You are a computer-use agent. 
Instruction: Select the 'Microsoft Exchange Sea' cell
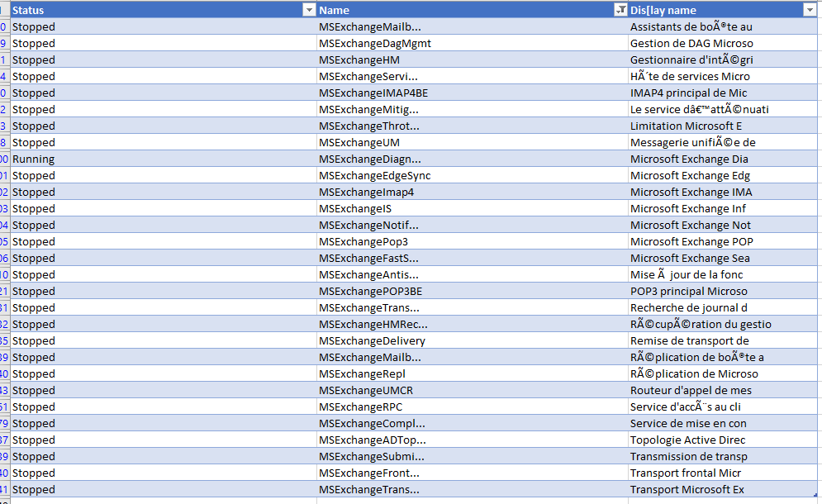722,258
